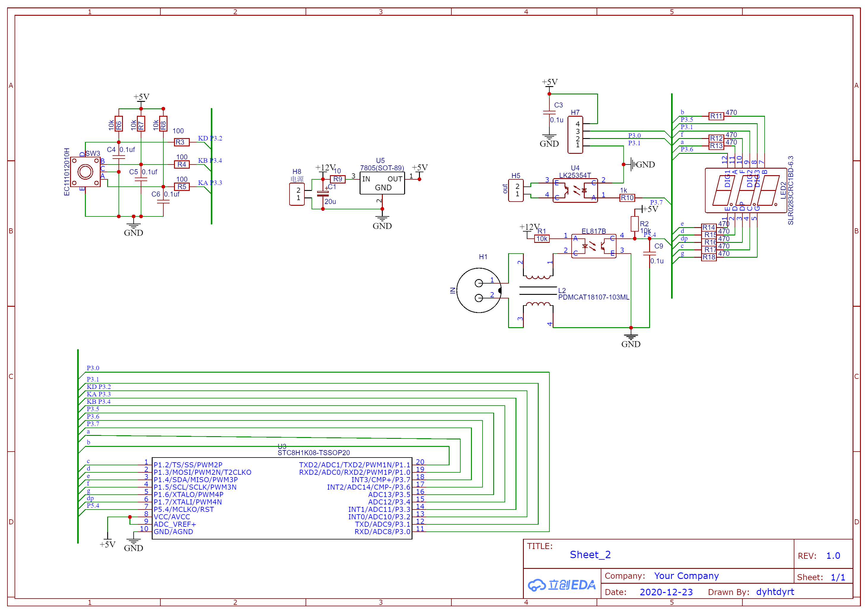Viewport: 868px width, 614px height.
Task: Click pull-up resistor R8
Action: (x=163, y=124)
